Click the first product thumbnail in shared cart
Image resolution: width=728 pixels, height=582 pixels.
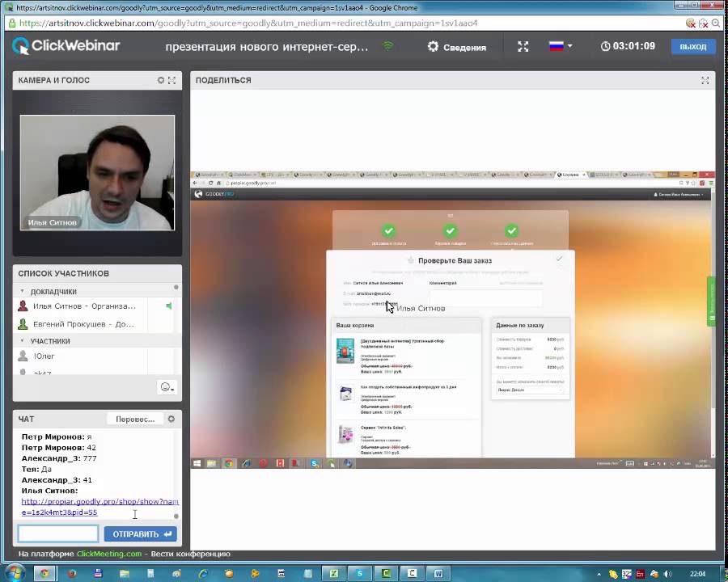(x=345, y=350)
